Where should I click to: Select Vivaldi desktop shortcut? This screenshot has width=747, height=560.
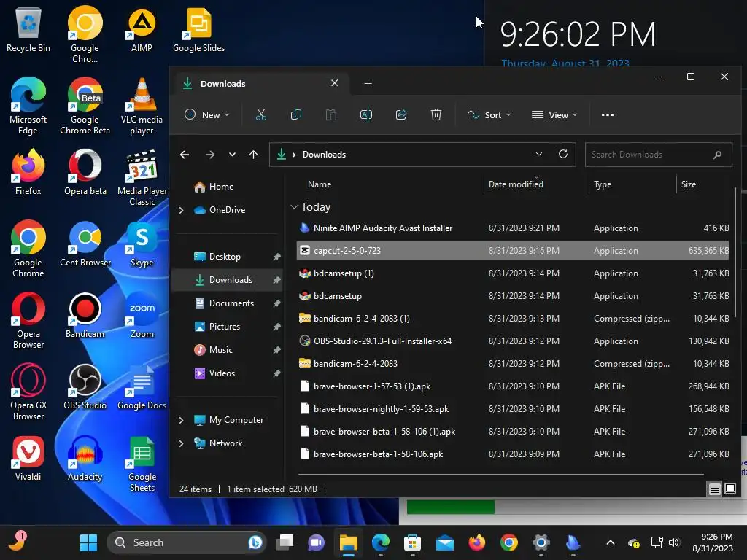coord(28,458)
